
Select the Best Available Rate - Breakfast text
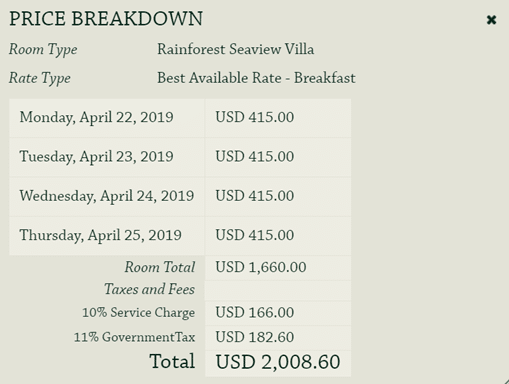(256, 78)
